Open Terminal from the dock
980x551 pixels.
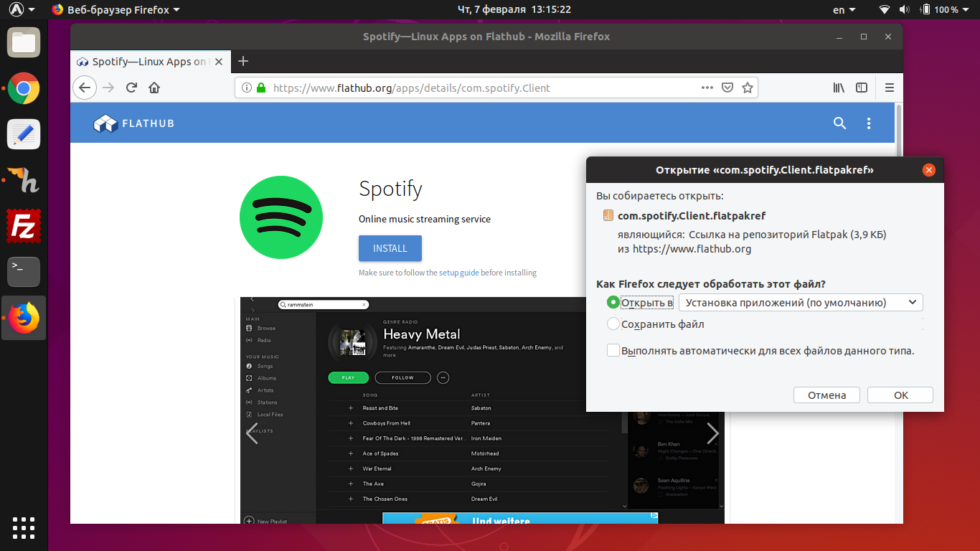[24, 272]
